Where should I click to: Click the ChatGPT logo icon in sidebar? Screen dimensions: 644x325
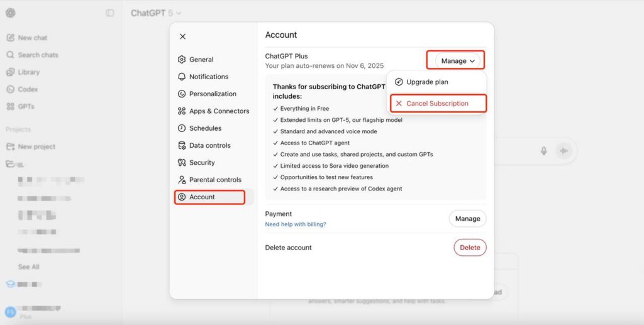(11, 13)
